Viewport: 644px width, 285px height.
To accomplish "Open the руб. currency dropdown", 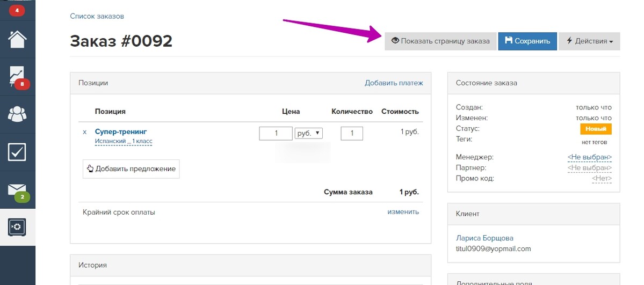I will (309, 133).
